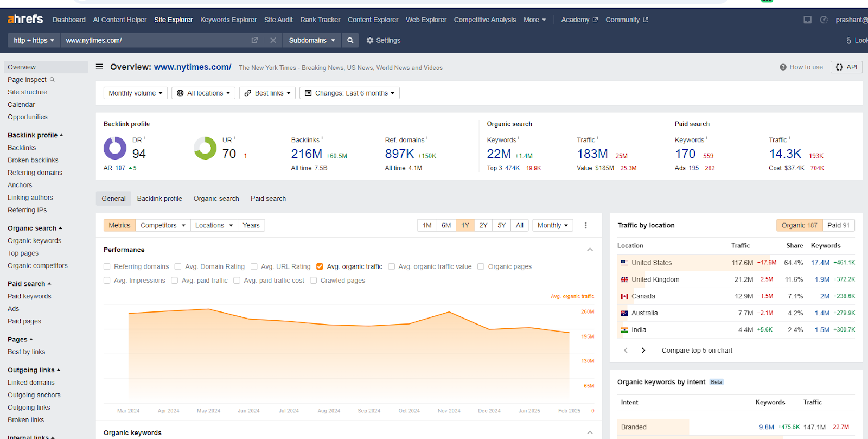Select the 5Y time range

pos(501,225)
